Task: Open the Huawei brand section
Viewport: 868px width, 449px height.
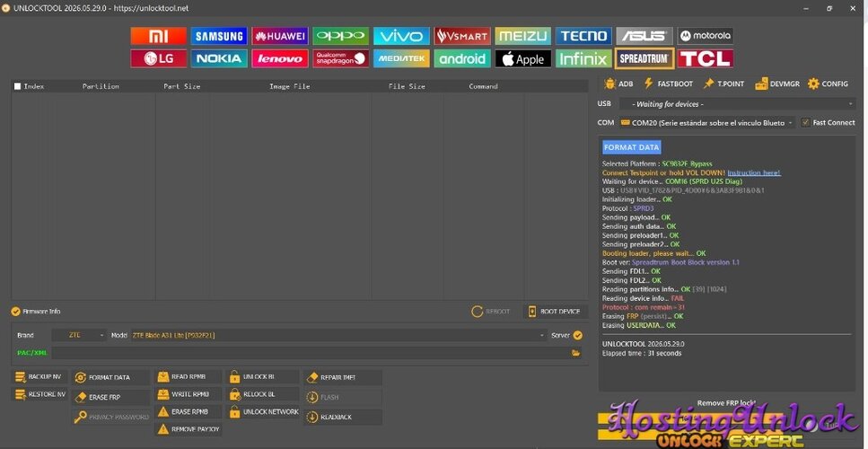Action: tap(280, 36)
